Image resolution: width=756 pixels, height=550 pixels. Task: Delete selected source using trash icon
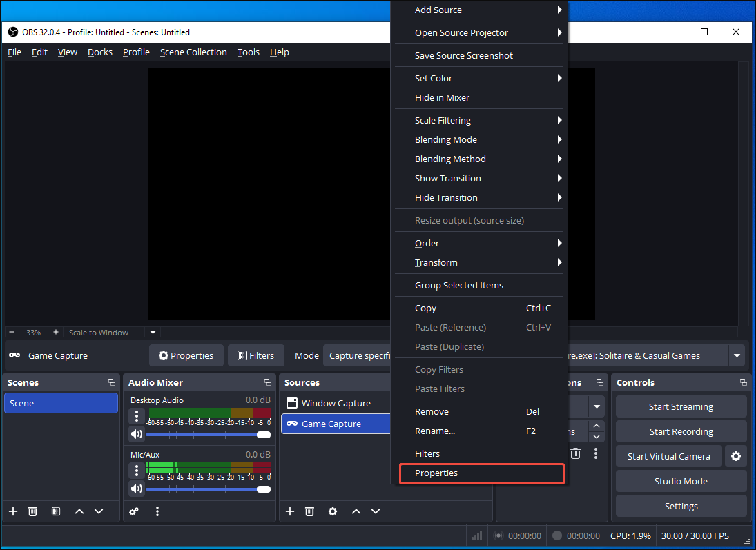(x=309, y=511)
